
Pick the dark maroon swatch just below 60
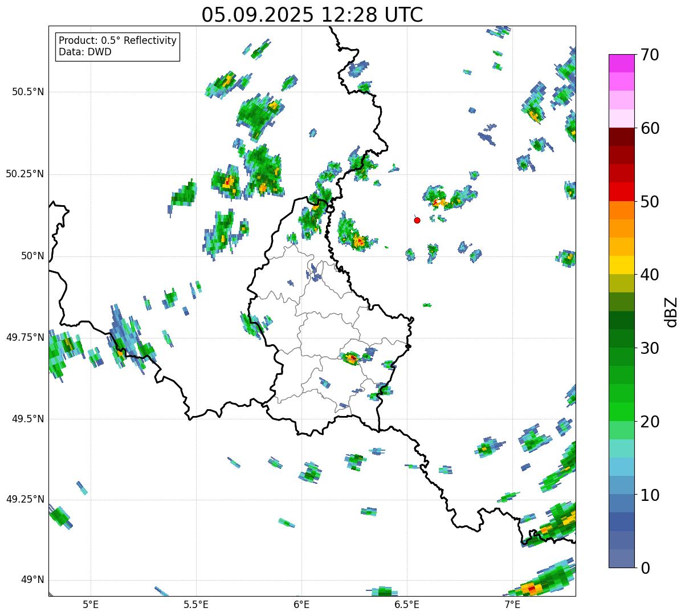[x=621, y=137]
